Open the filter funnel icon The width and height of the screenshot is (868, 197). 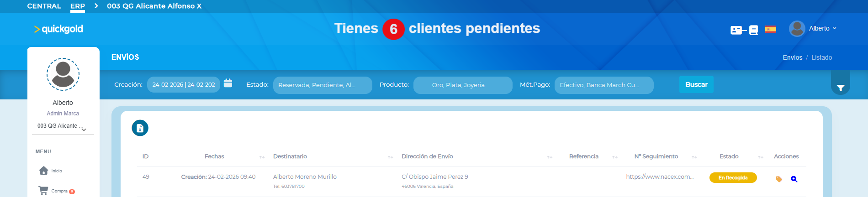[840, 88]
